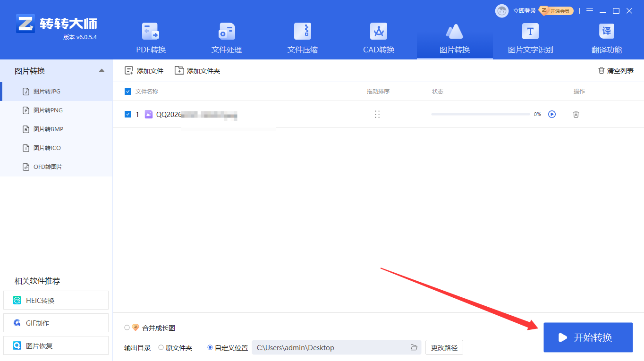This screenshot has width=644, height=361.
Task: Click the 操作 column header
Action: click(x=579, y=92)
